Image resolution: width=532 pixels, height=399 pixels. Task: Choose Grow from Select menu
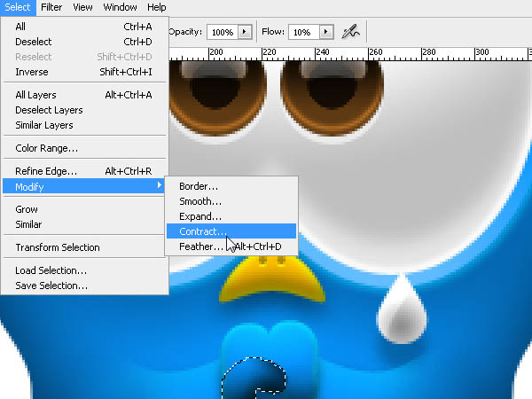click(x=83, y=209)
